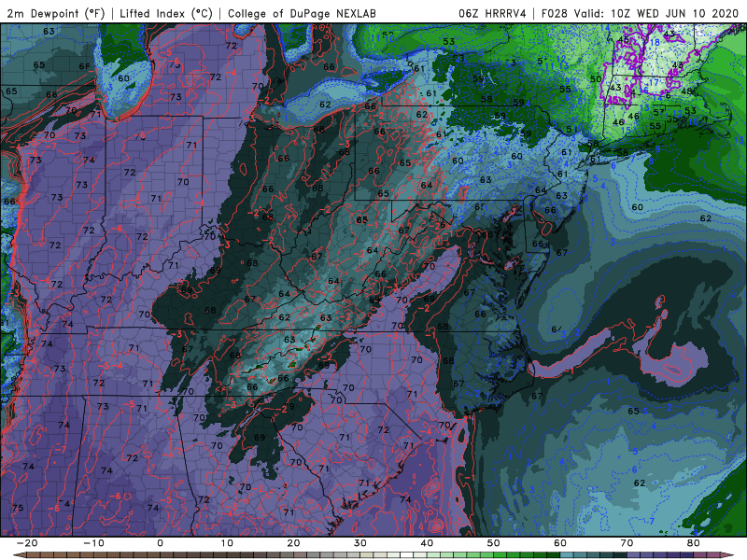Click the 60 label on the color scale
The width and height of the screenshot is (747, 560).
pos(560,543)
